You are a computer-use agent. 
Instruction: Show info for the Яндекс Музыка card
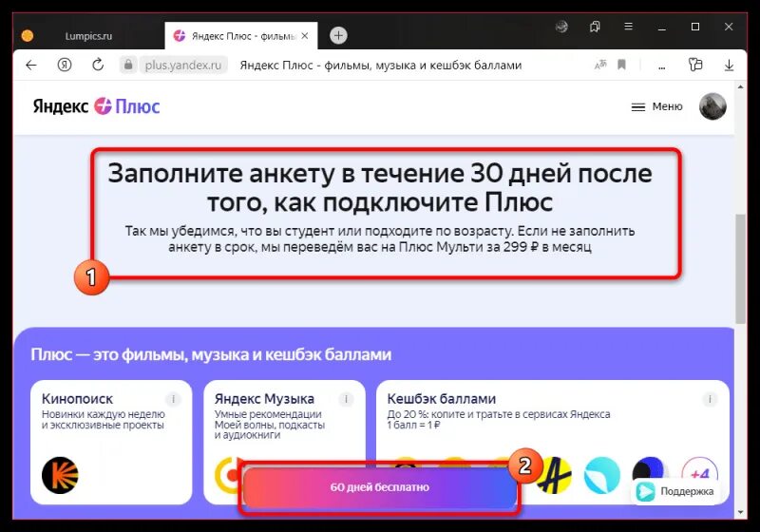[346, 399]
